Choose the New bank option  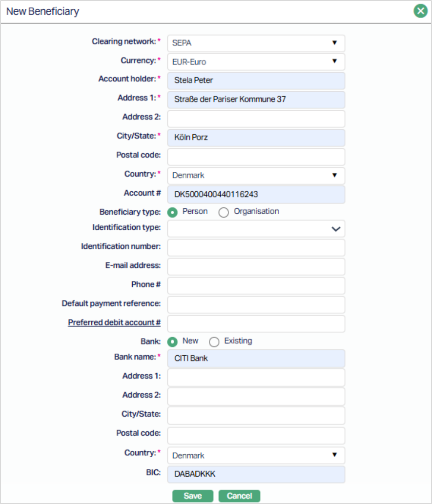(172, 342)
